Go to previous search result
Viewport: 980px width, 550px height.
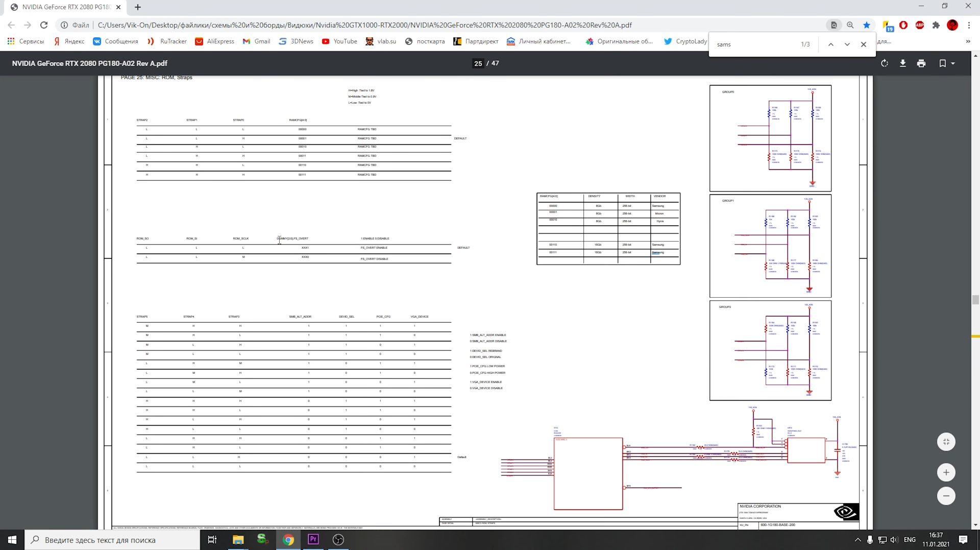click(x=831, y=44)
